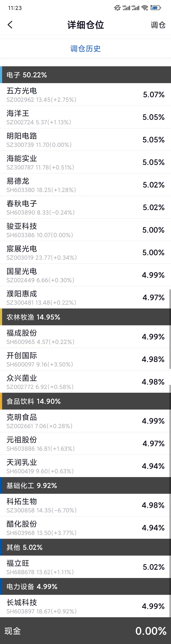Viewport: 171px width, 644px height.
Task: Open the 调仓历史 history link
Action: coord(85,48)
